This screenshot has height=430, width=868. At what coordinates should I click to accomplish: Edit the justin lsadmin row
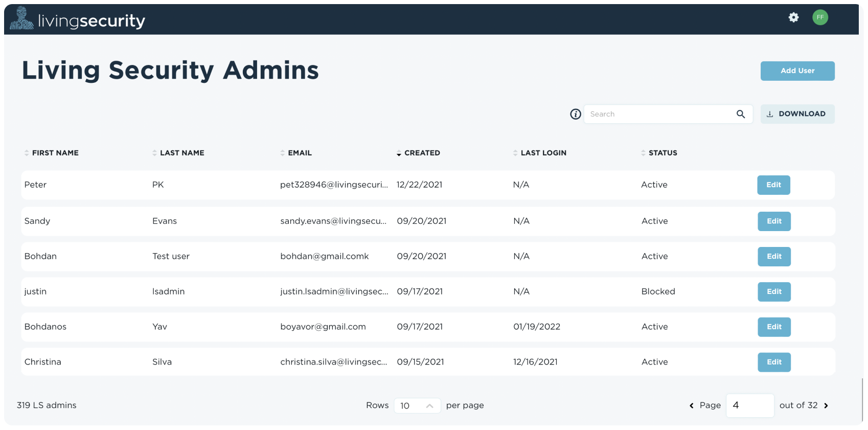point(774,292)
